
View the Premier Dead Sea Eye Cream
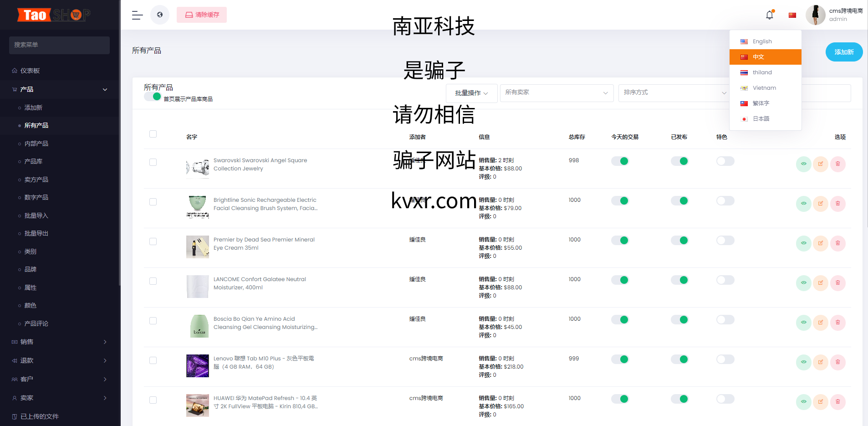pyautogui.click(x=804, y=243)
